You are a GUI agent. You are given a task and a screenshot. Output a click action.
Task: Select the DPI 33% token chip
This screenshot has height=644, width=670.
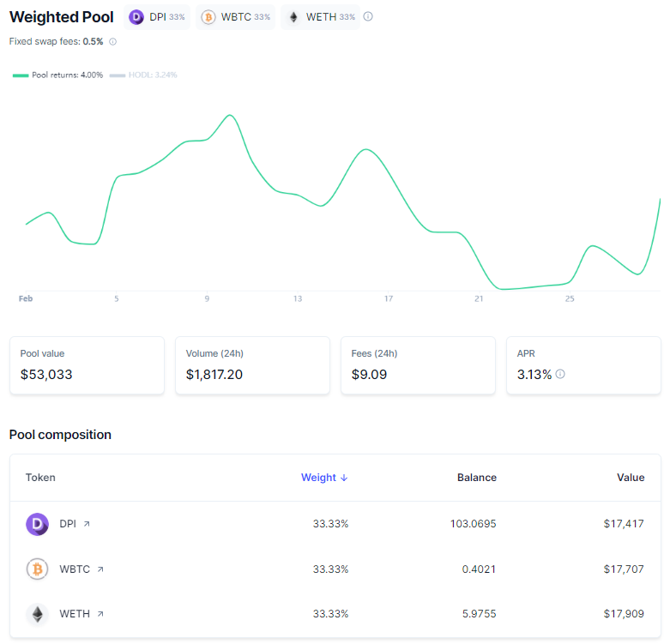tap(157, 17)
